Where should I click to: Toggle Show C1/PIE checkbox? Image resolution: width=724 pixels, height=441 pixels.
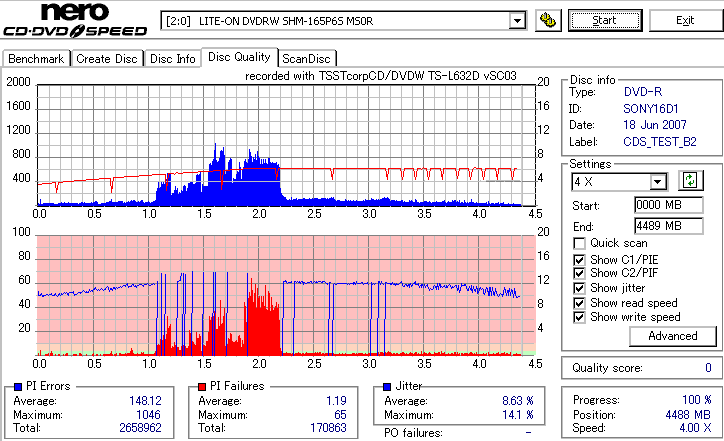579,260
